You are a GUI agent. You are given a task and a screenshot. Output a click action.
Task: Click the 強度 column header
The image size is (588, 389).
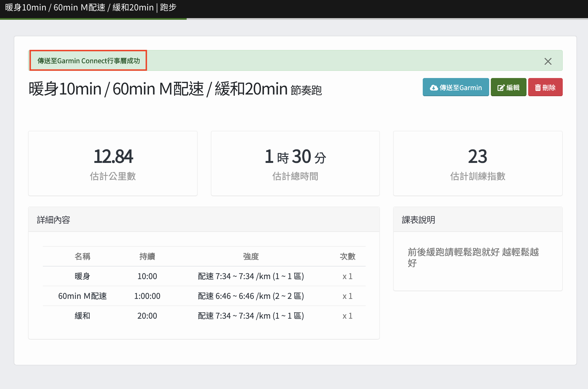click(251, 256)
